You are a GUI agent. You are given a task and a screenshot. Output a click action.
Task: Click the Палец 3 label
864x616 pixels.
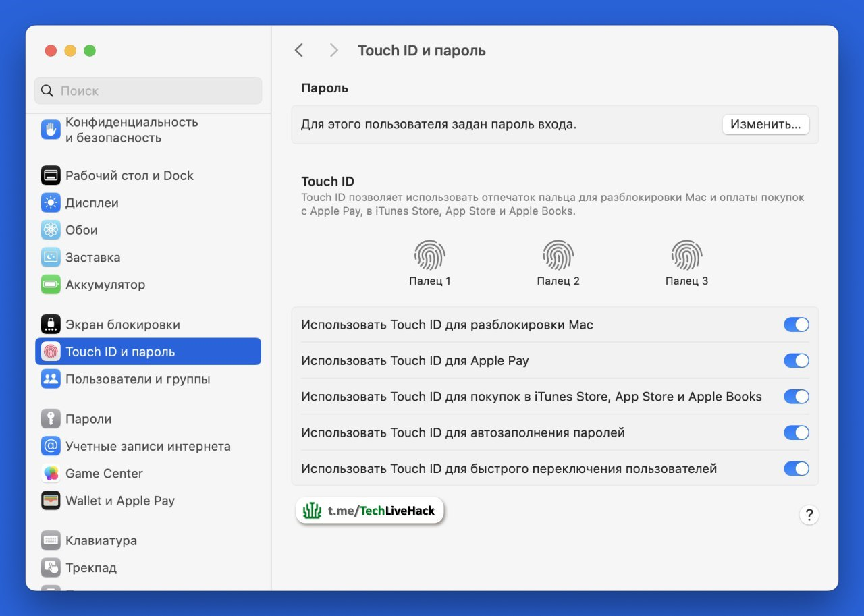pyautogui.click(x=686, y=281)
